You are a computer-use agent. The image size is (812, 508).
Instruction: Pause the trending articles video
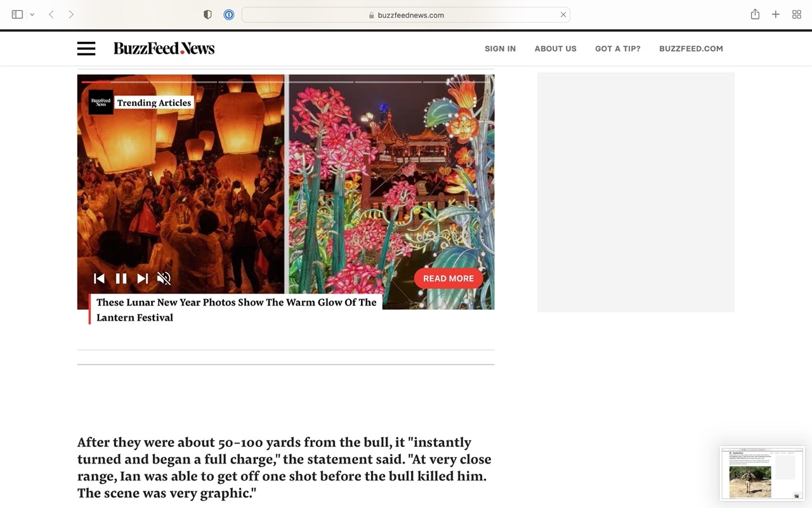pos(121,278)
